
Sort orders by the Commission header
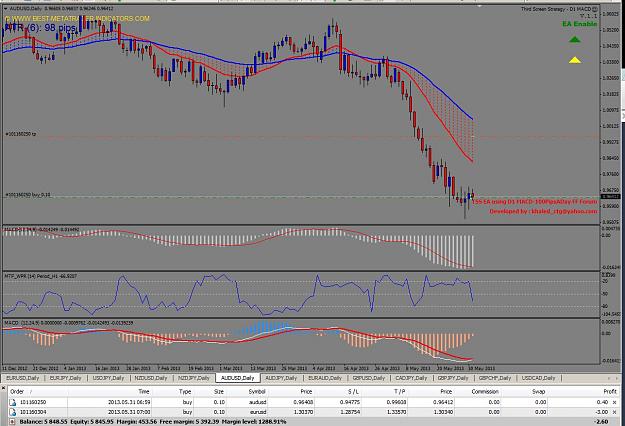click(x=485, y=392)
